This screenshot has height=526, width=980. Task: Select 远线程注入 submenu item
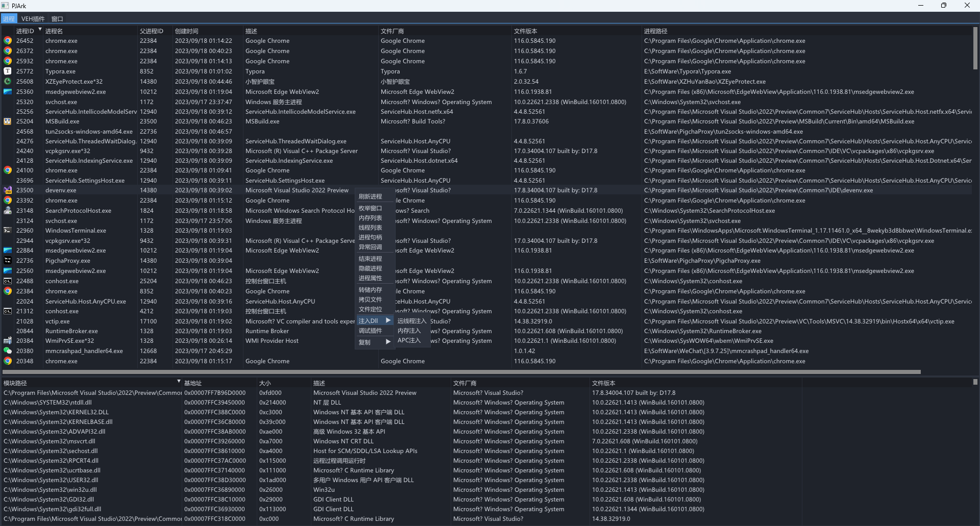[x=412, y=321]
